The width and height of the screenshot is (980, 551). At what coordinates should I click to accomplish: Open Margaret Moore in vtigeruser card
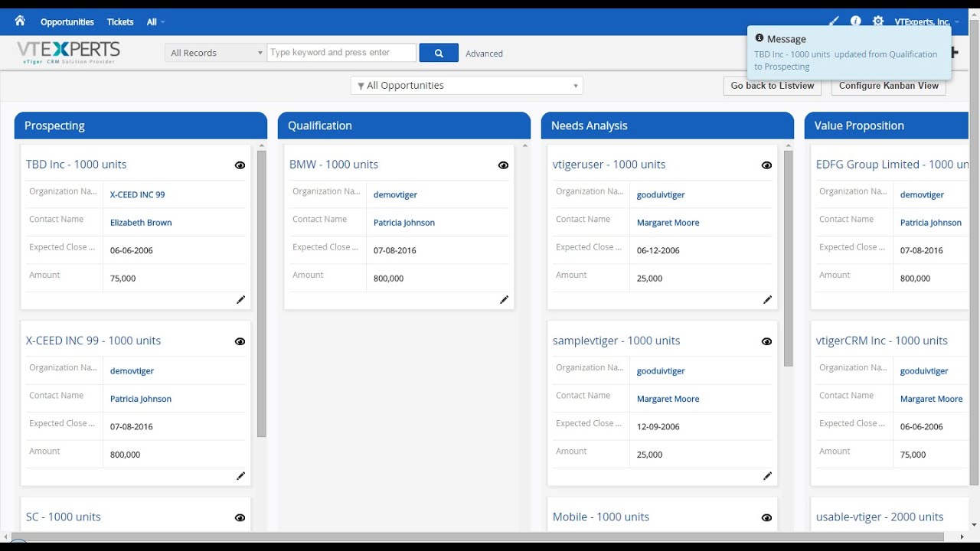(668, 223)
